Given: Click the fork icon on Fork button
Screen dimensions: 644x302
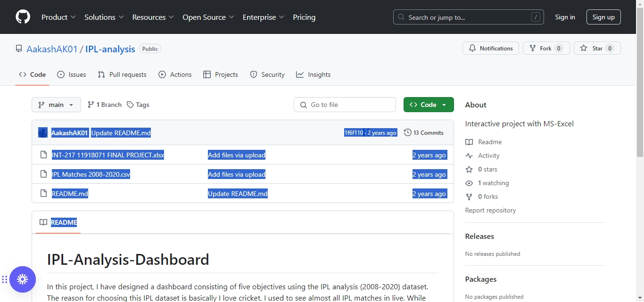Looking at the screenshot, I should 533,48.
